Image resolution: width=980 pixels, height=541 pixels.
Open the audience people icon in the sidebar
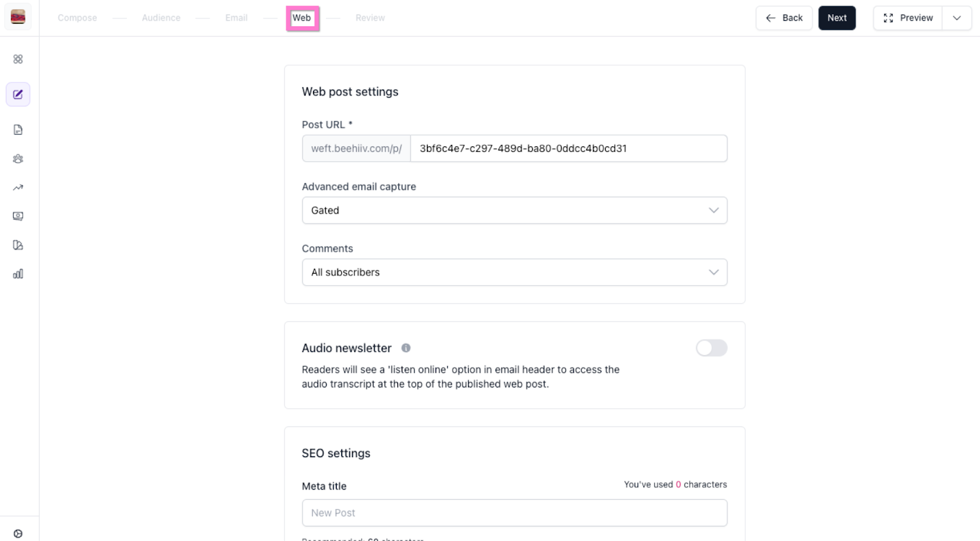click(x=18, y=159)
